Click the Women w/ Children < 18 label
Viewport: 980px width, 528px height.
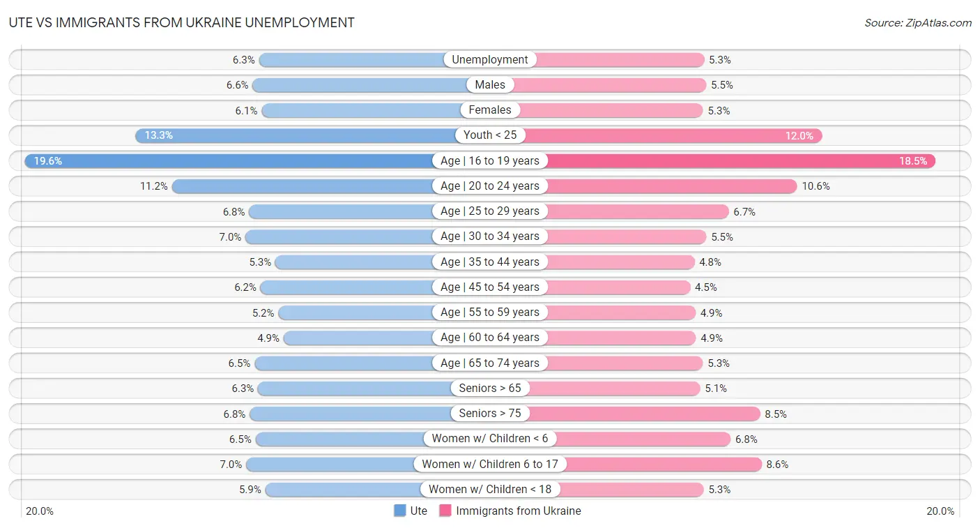[x=490, y=489]
